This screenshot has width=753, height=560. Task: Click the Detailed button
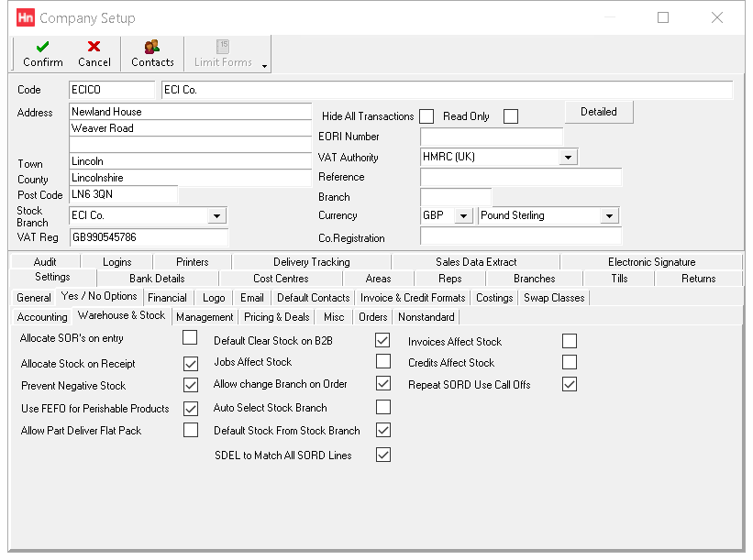(599, 112)
